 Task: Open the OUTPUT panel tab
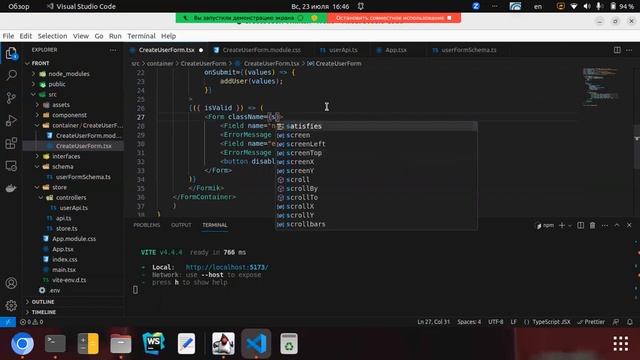pyautogui.click(x=181, y=225)
